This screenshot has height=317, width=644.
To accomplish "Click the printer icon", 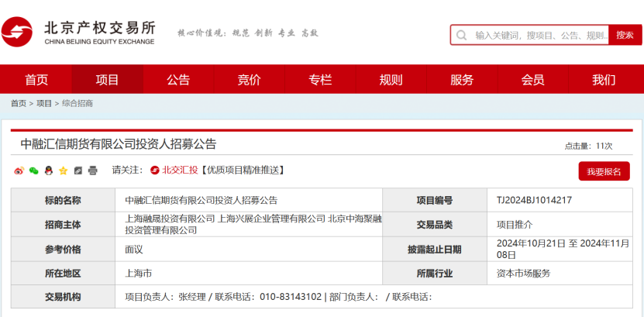I will pyautogui.click(x=93, y=171).
